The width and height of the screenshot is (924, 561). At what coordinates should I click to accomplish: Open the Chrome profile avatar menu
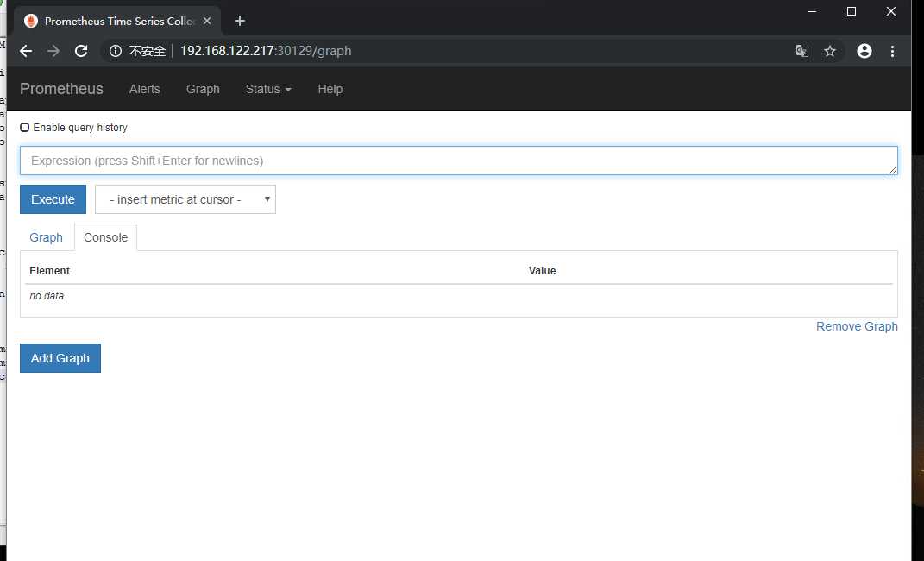pos(864,51)
